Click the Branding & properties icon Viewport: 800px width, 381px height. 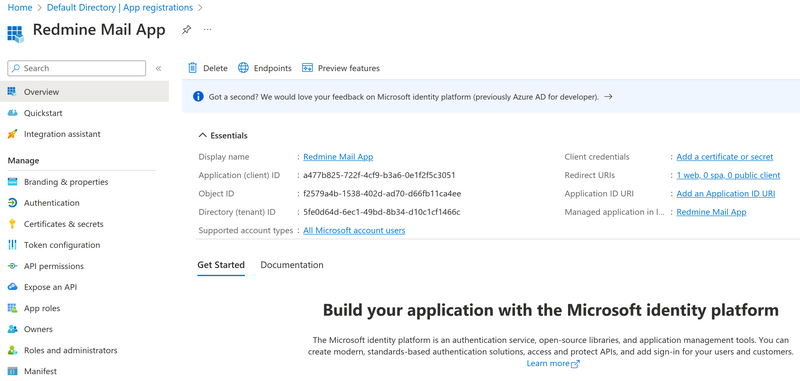coord(13,182)
